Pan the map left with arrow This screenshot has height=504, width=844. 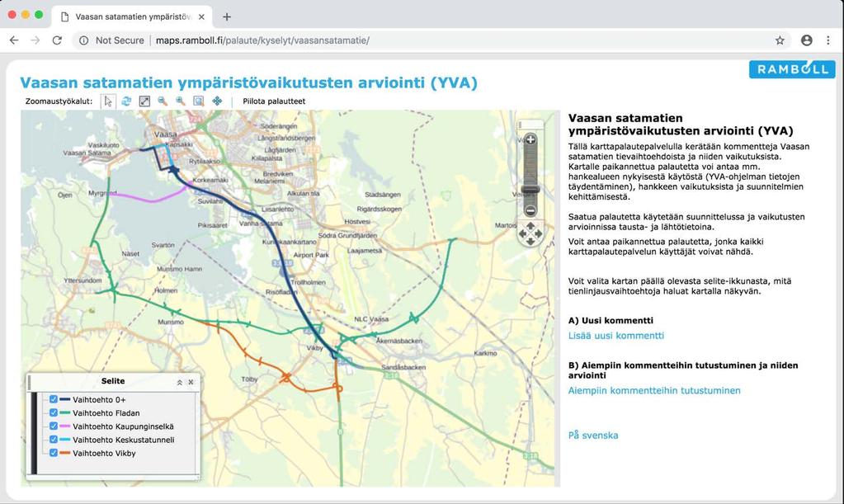[x=522, y=234]
